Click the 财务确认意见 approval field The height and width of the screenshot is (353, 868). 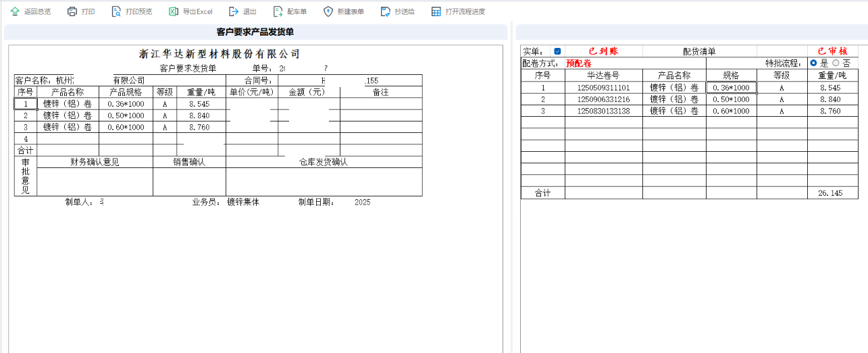pyautogui.click(x=95, y=181)
